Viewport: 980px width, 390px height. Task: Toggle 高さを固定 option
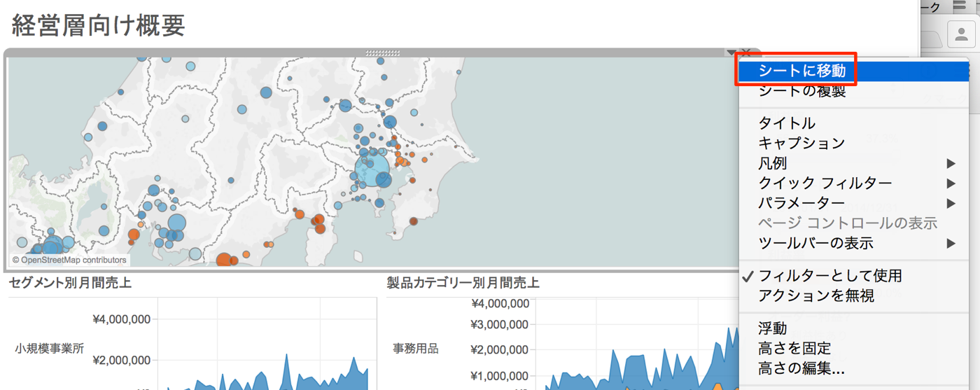794,348
